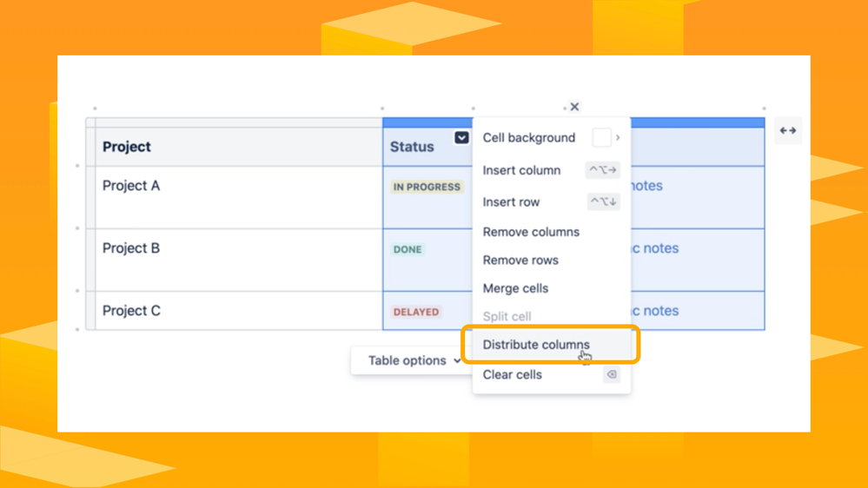Viewport: 868px width, 488px height.
Task: Click the IN PROGRESS status lozenge
Action: click(x=427, y=187)
